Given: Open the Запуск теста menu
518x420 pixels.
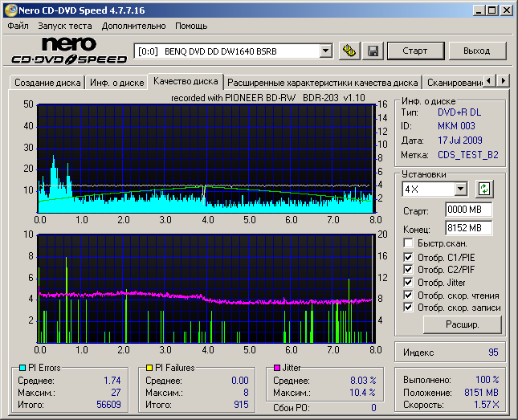Looking at the screenshot, I should point(65,26).
